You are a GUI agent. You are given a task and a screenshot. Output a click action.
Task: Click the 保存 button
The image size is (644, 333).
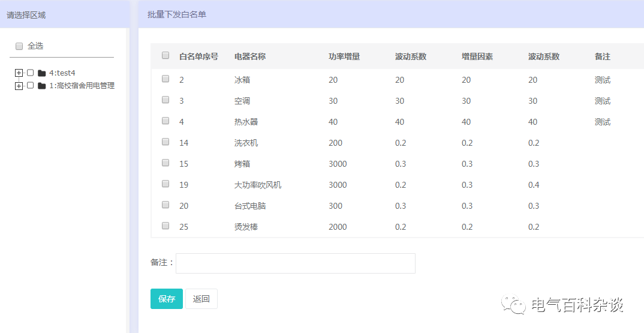(x=167, y=299)
